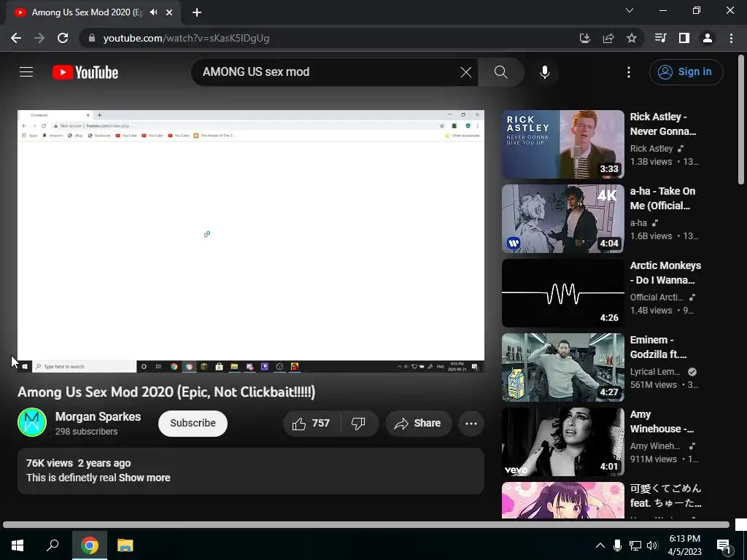Toggle Chrome side panel

pos(684,38)
